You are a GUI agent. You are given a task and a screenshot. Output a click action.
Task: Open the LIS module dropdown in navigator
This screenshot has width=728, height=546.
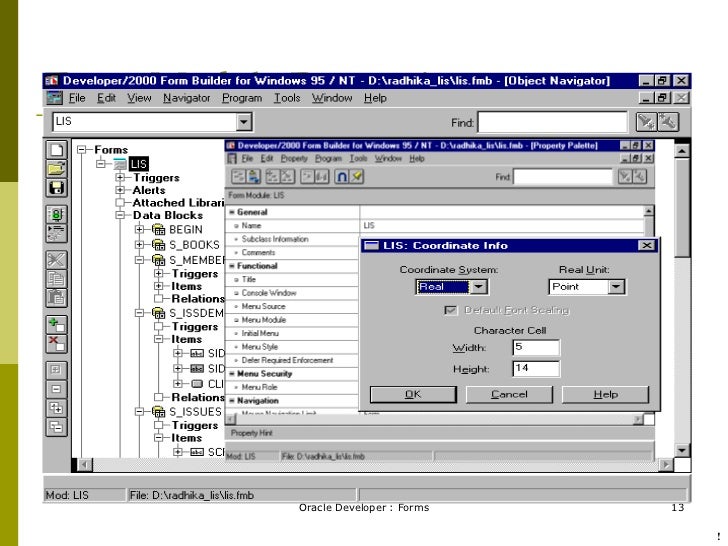click(x=243, y=122)
